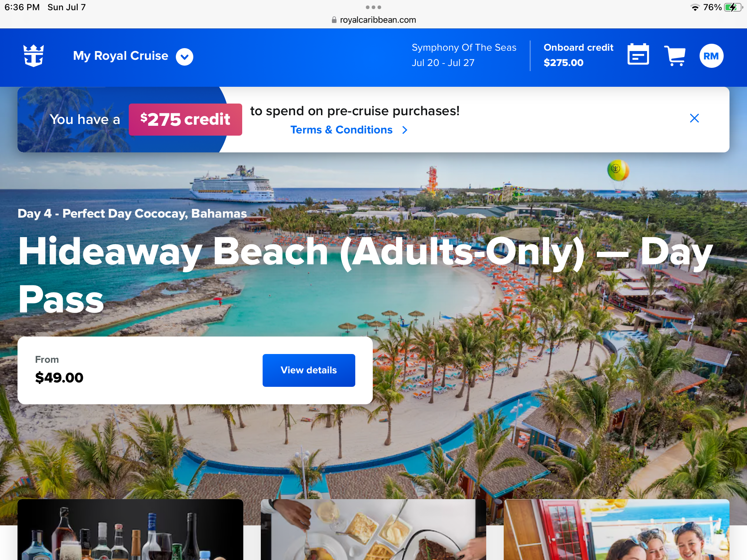Click the My Royal Cruise menu label
747x560 pixels.
coord(121,56)
